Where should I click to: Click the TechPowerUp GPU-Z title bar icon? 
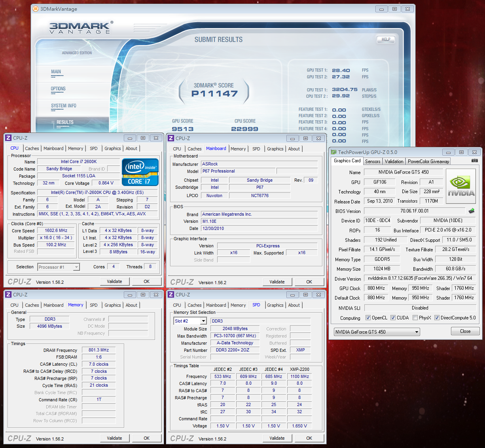(333, 152)
